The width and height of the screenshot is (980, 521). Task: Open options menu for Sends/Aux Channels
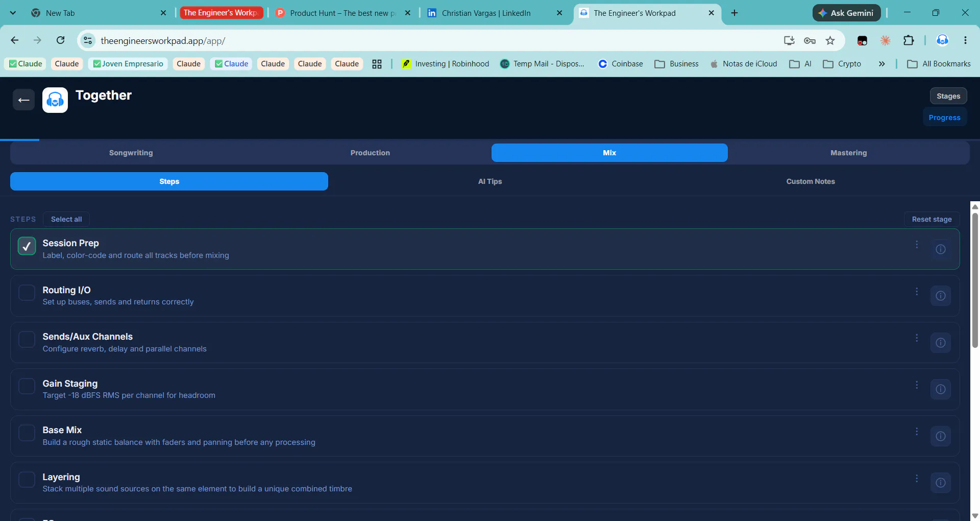click(917, 338)
